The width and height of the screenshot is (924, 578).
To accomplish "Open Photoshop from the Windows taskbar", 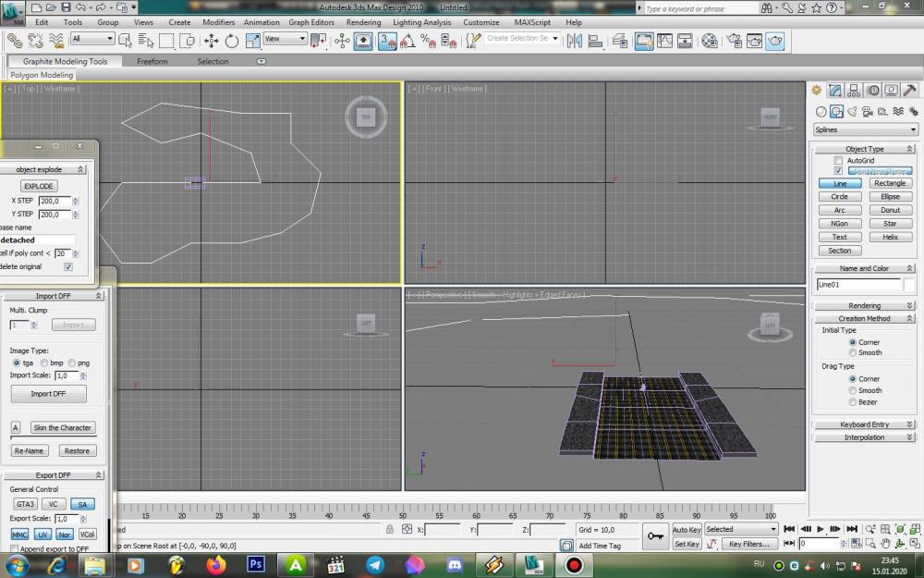I will (x=255, y=565).
